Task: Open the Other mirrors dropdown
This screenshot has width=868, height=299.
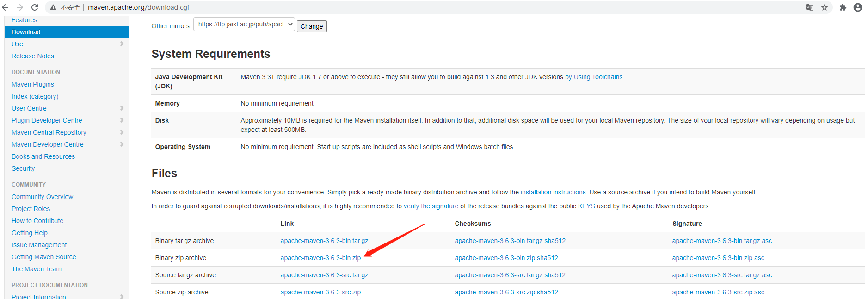Action: tap(244, 25)
